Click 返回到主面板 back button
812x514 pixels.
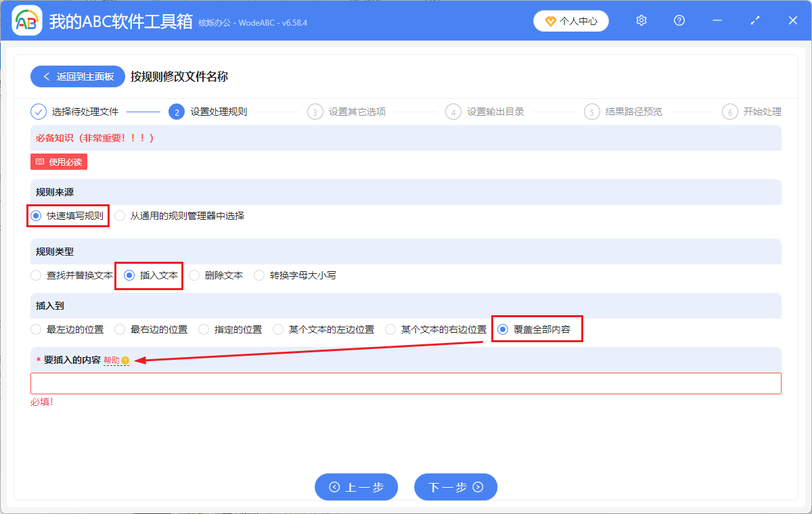point(77,76)
